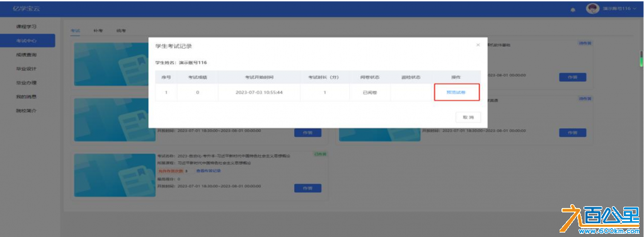Click 查看作答记录 link on the 习近平新时代 exam card
Image resolution: width=644 pixels, height=237 pixels.
[x=208, y=171]
